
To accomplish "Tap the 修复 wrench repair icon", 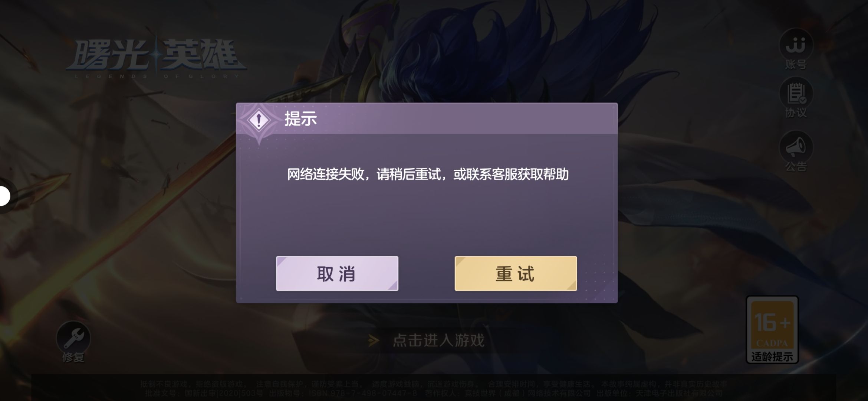I will 73,337.
